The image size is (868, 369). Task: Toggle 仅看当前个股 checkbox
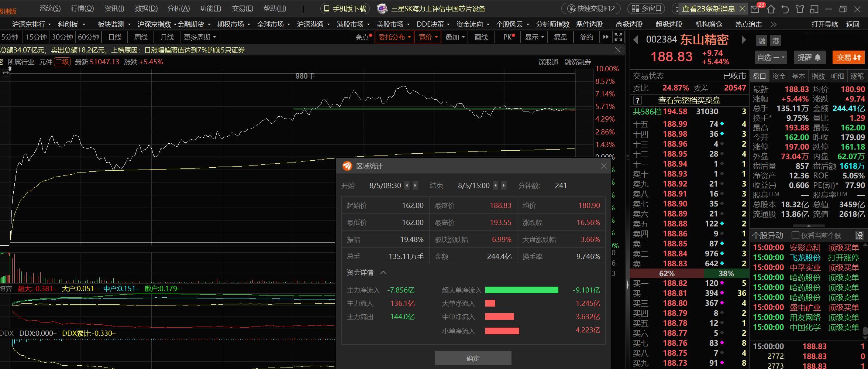click(795, 235)
